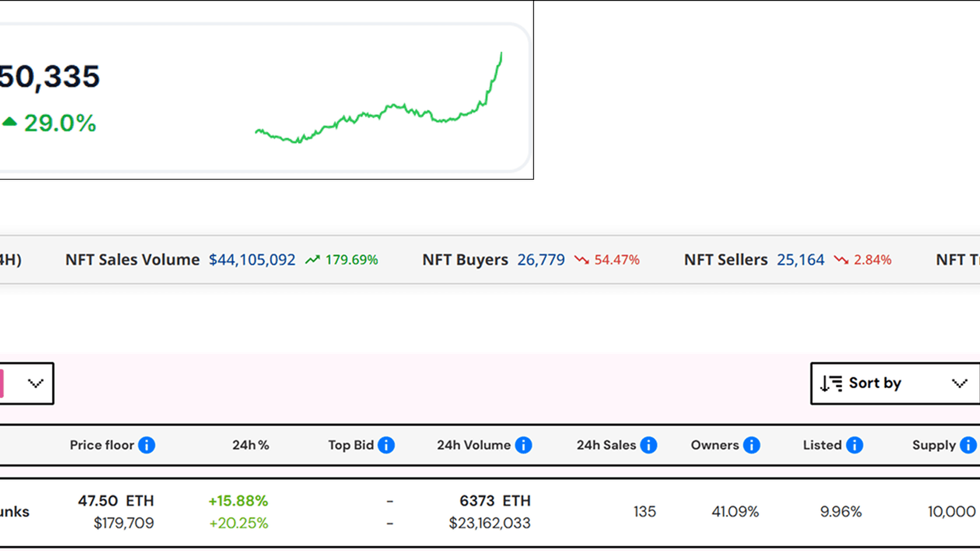Click the info icon next to Supply

pyautogui.click(x=968, y=445)
